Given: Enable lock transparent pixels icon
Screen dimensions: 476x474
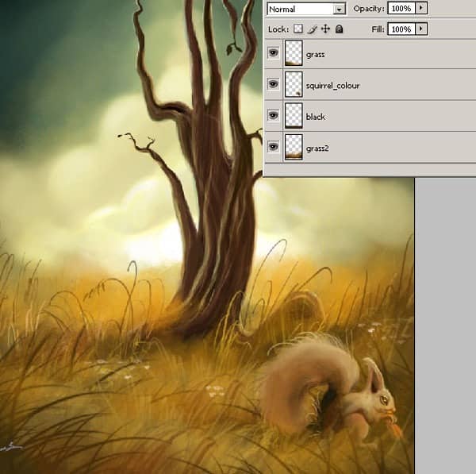Looking at the screenshot, I should coord(298,29).
